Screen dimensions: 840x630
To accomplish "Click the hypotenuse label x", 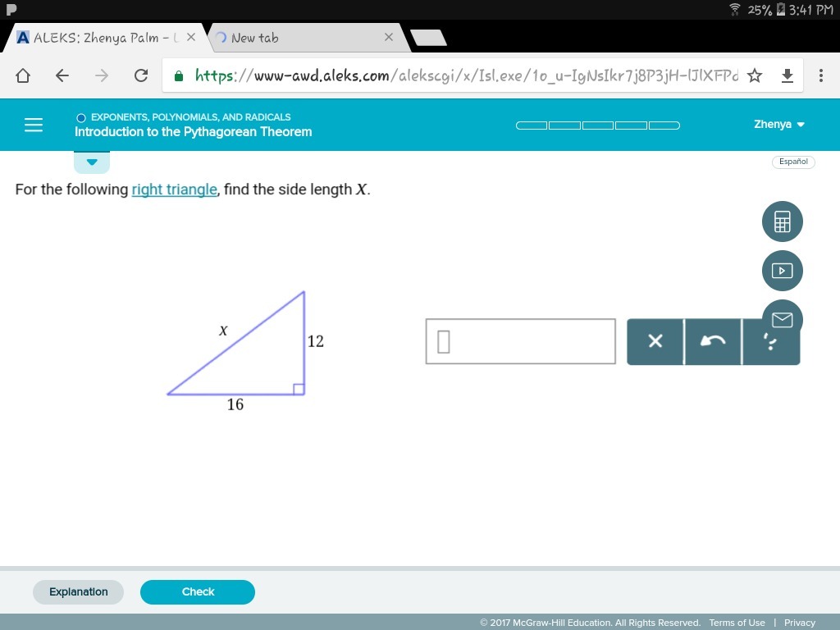I will tap(223, 331).
